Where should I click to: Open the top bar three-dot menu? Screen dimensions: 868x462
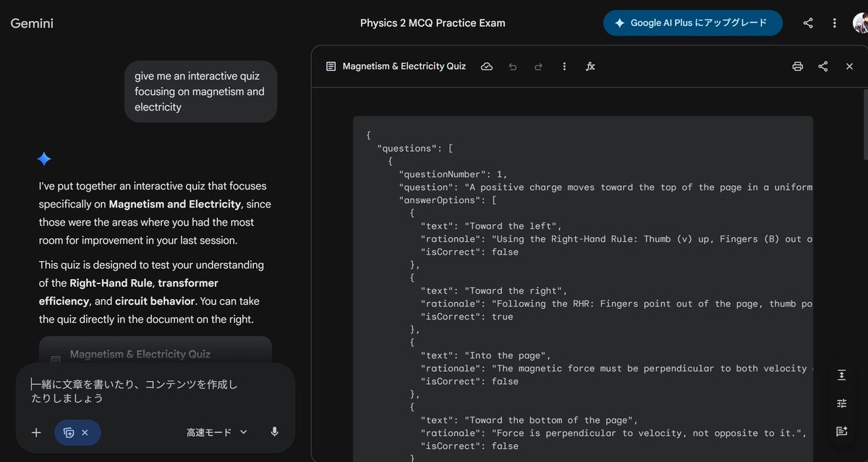tap(835, 23)
